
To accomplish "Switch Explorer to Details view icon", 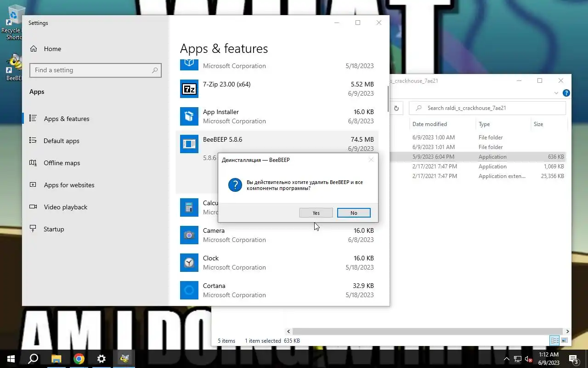I will coord(554,341).
